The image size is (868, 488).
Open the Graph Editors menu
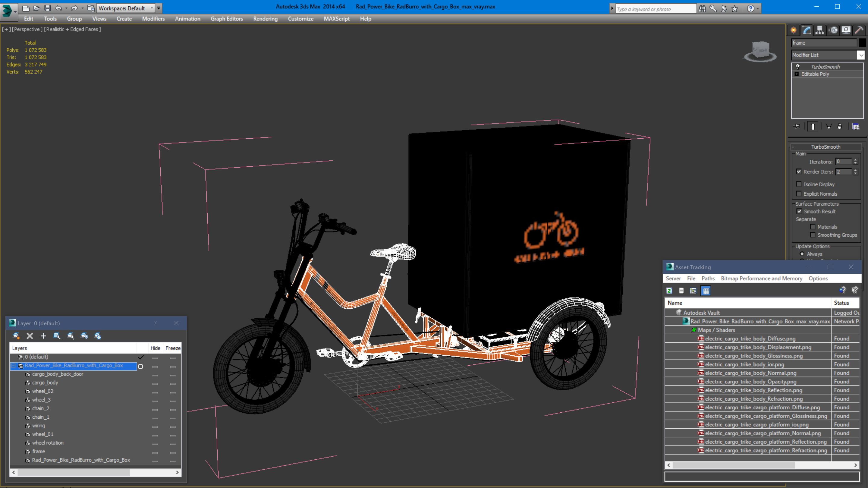(227, 19)
